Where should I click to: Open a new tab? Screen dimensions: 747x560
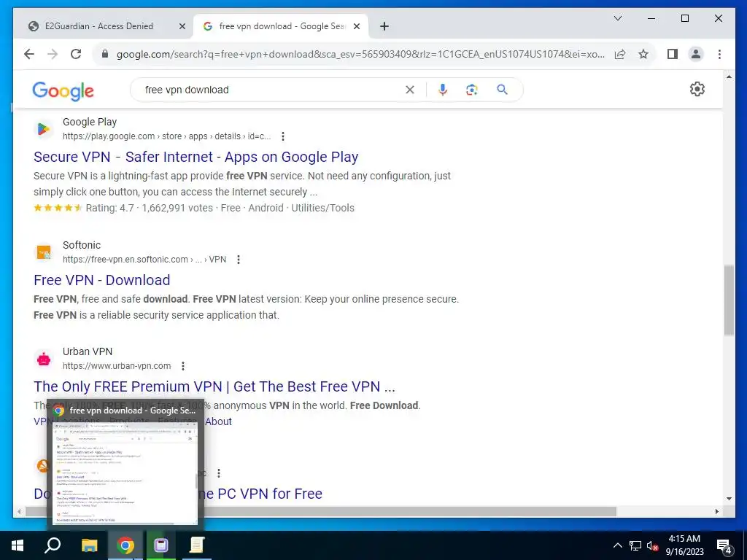click(384, 27)
